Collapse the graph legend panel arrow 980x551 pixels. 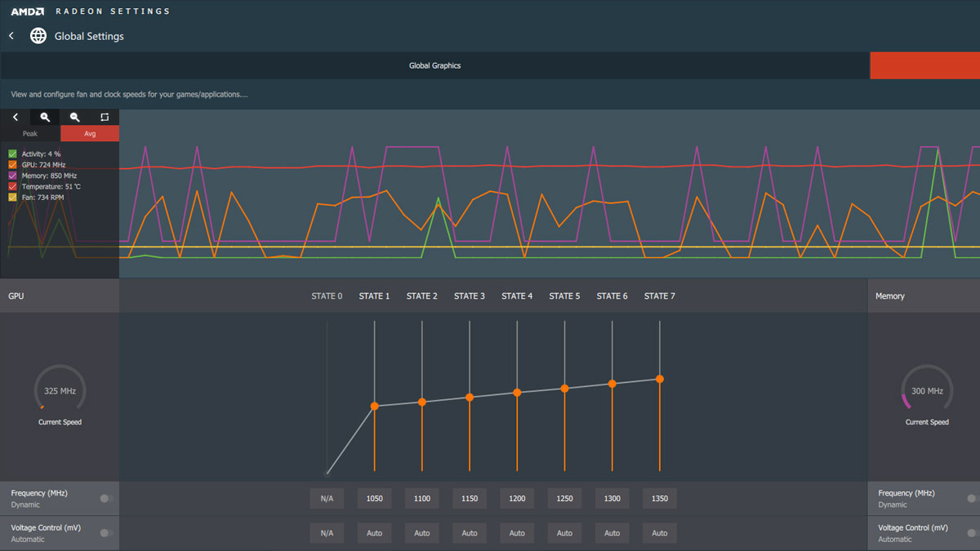15,118
